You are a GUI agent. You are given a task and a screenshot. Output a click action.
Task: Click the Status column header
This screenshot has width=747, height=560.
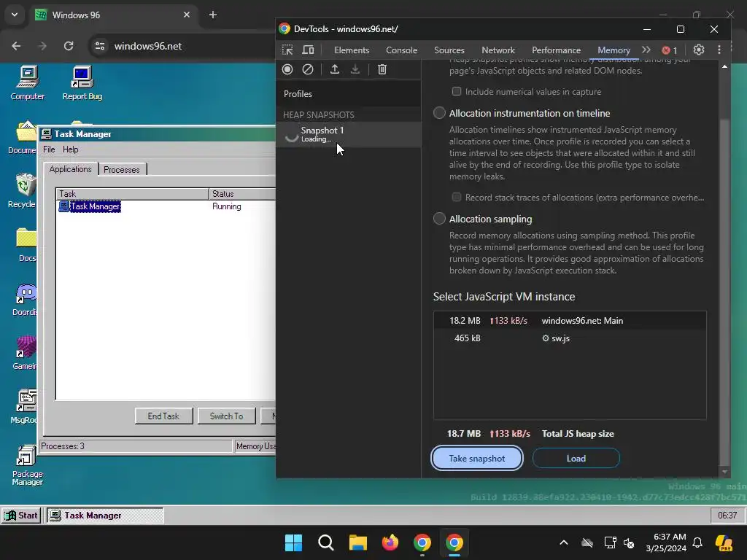242,194
